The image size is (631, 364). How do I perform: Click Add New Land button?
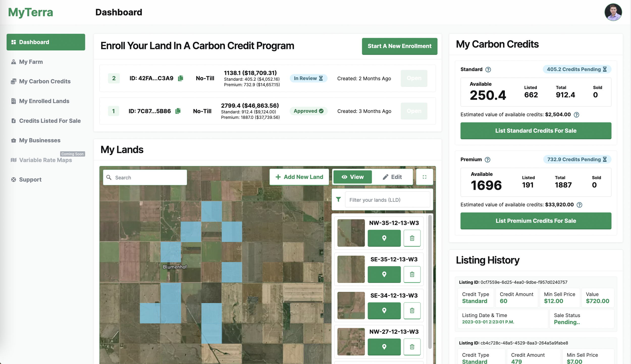coord(299,177)
